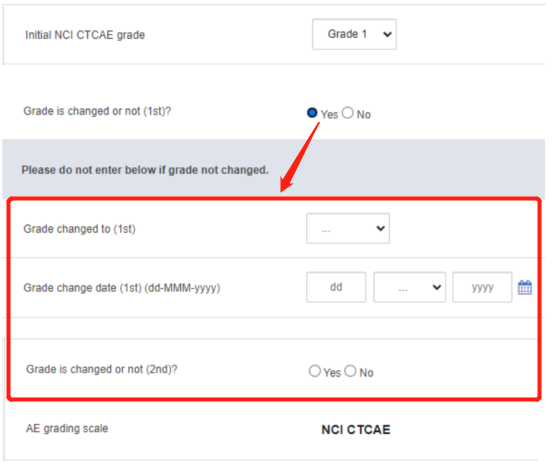Open the Initial NCI CTCAE grade dropdown
Viewport: 553px width, 465px height.
[x=354, y=34]
